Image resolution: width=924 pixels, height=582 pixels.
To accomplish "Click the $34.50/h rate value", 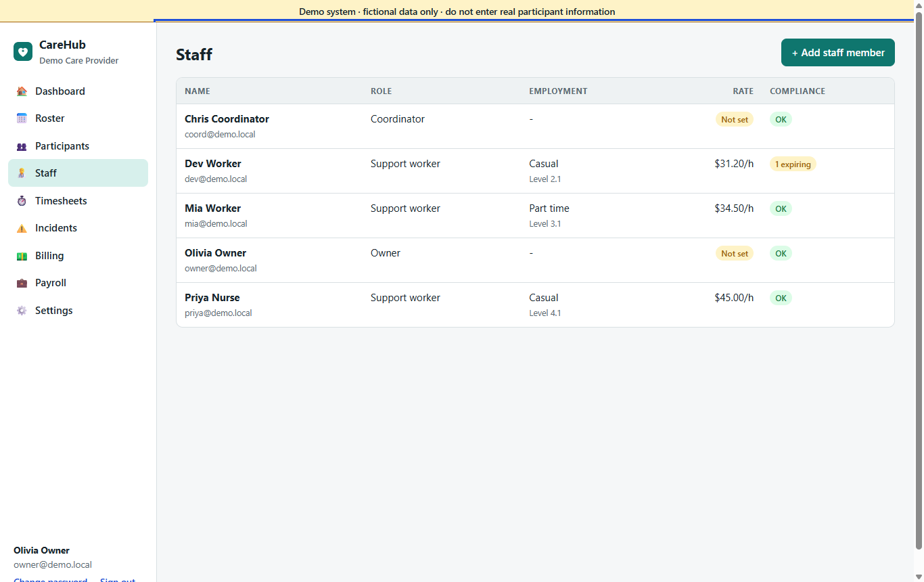I will [x=734, y=208].
